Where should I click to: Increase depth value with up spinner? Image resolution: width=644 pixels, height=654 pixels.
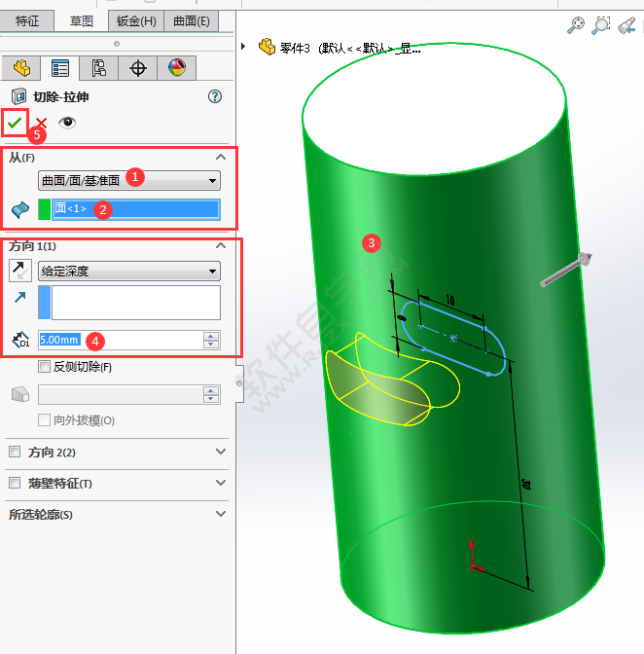pos(211,336)
